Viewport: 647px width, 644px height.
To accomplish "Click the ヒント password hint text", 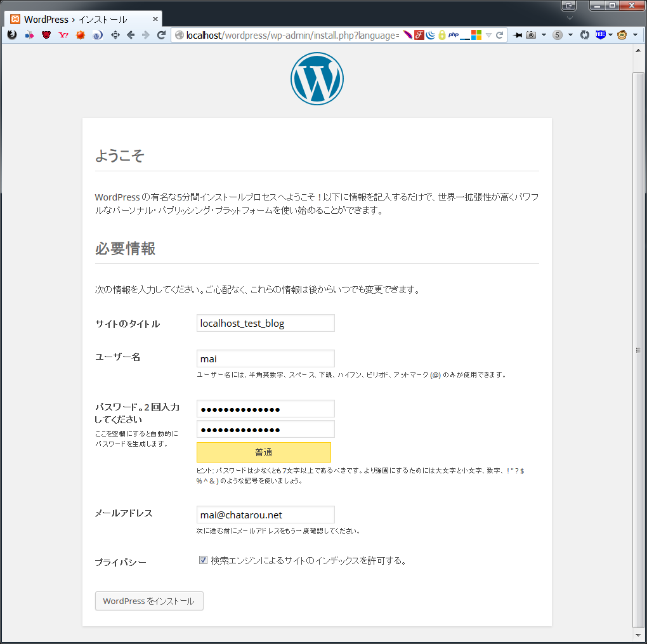I will tap(360, 475).
